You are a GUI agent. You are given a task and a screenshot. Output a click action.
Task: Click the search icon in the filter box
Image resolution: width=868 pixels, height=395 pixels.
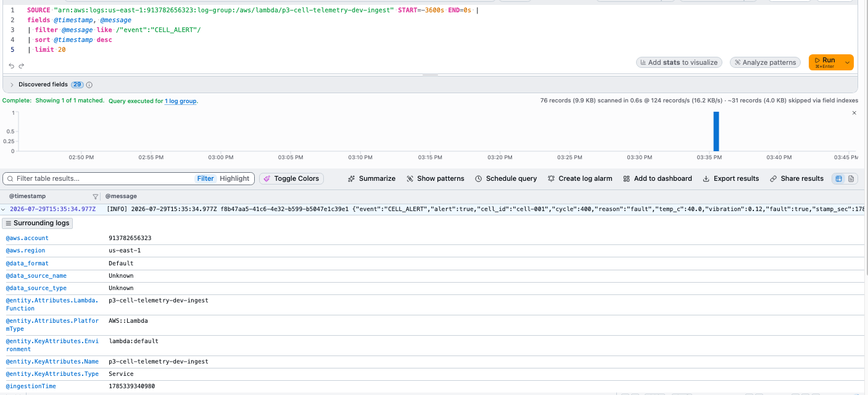tap(10, 178)
